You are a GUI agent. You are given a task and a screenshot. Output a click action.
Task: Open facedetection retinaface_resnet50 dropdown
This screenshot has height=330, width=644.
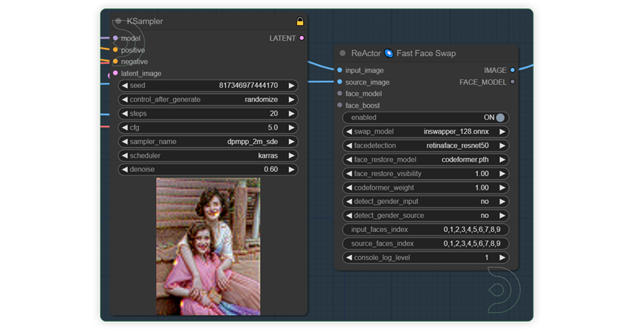point(426,145)
